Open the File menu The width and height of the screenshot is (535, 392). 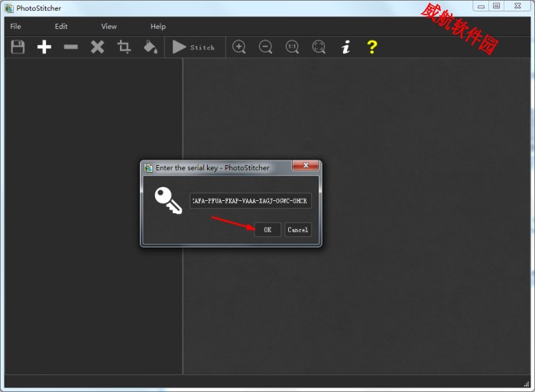pyautogui.click(x=15, y=26)
